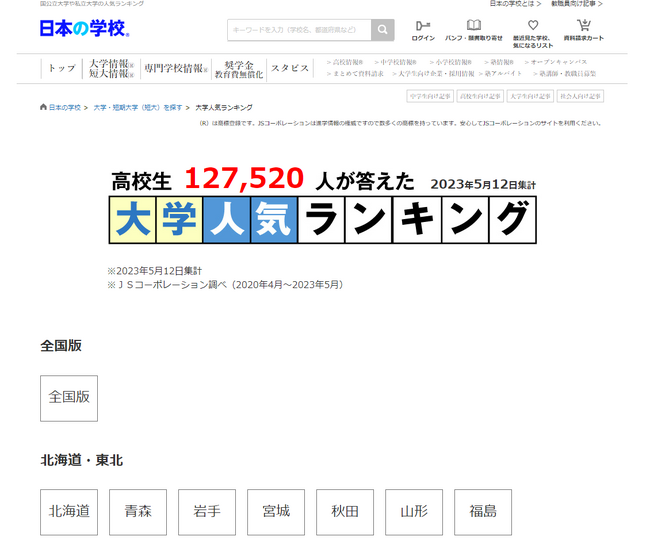Open the document request cart icon
This screenshot has width=650, height=549.
coord(584,25)
